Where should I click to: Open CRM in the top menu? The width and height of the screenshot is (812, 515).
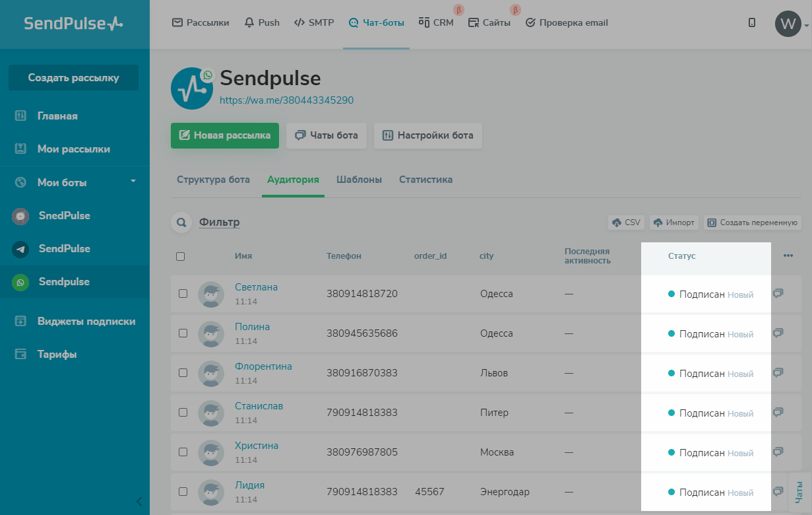(x=436, y=22)
